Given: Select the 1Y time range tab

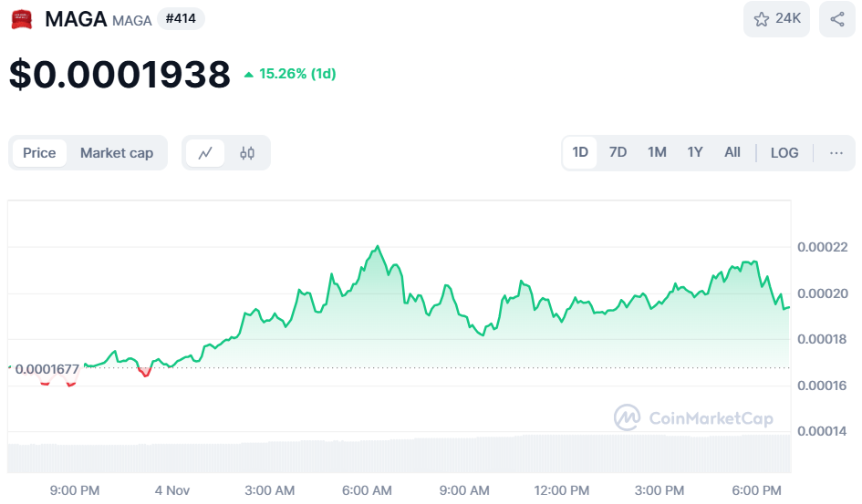Looking at the screenshot, I should click(695, 153).
